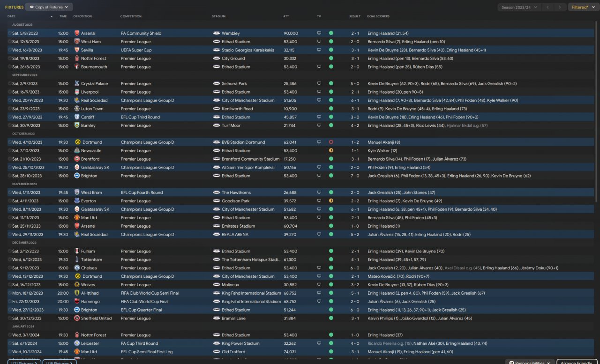The height and width of the screenshot is (364, 600).
Task: Click the orange draw indicator in the Everton row
Action: (x=331, y=201)
